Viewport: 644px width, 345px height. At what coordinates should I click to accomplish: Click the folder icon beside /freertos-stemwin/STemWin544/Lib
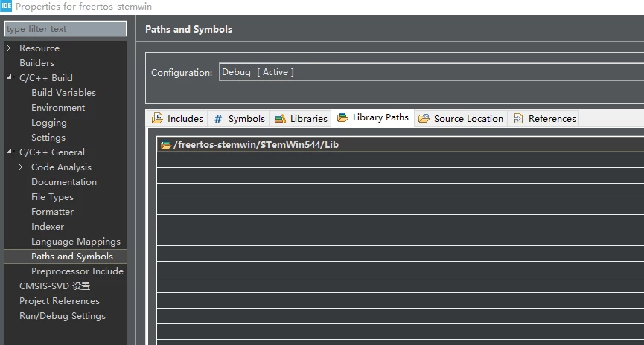point(166,145)
